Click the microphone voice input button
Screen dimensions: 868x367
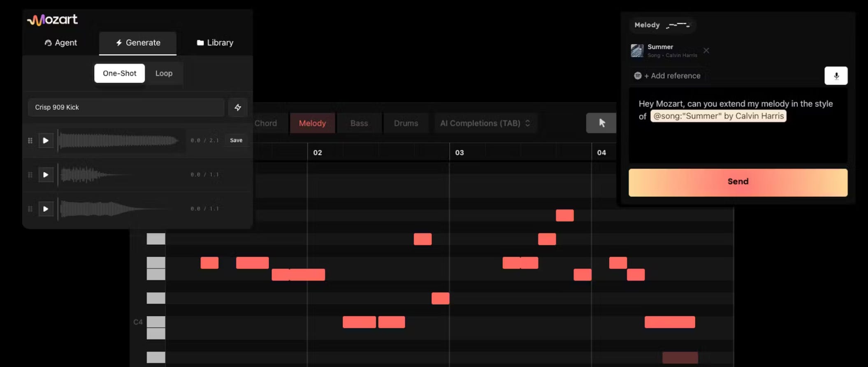(x=836, y=76)
